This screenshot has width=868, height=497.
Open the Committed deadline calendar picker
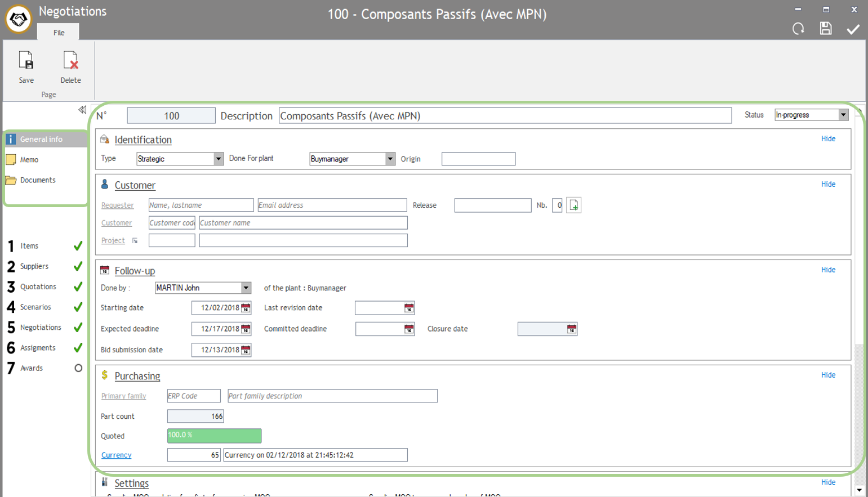click(409, 329)
